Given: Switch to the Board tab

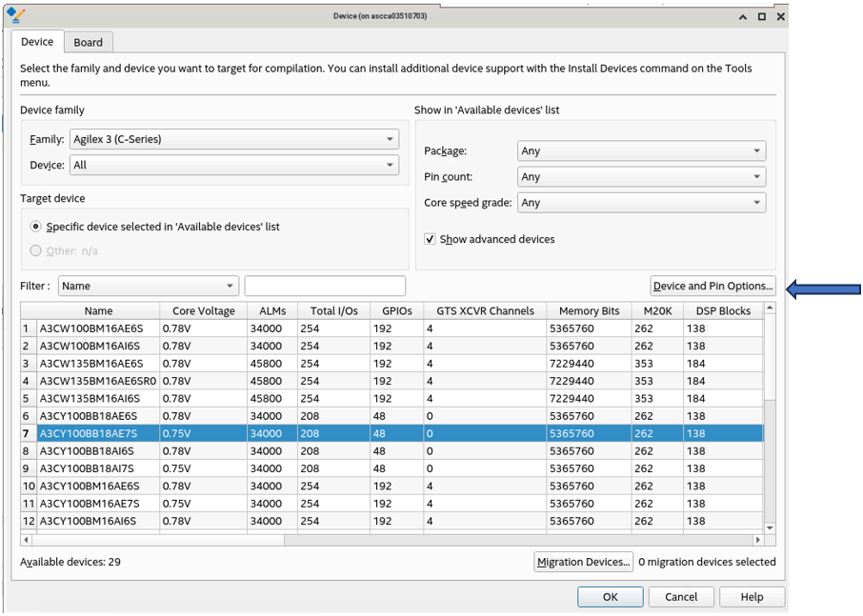Looking at the screenshot, I should click(88, 42).
